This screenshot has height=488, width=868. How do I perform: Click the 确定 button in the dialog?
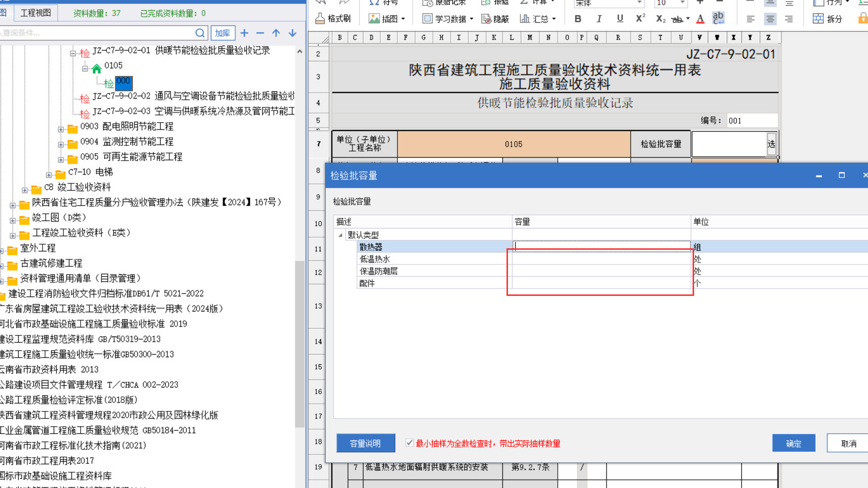pos(793,443)
